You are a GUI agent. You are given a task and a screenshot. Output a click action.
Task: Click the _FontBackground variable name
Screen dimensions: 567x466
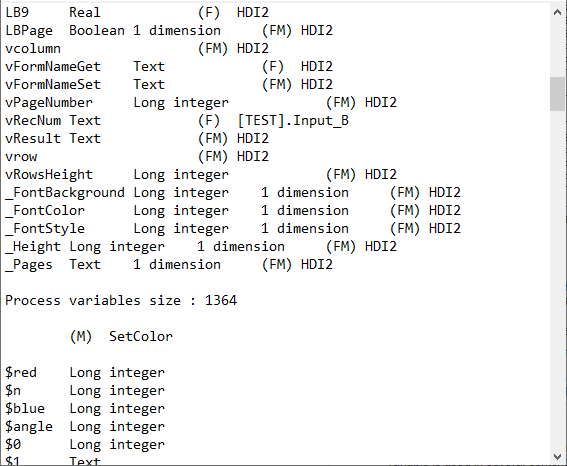coord(65,193)
